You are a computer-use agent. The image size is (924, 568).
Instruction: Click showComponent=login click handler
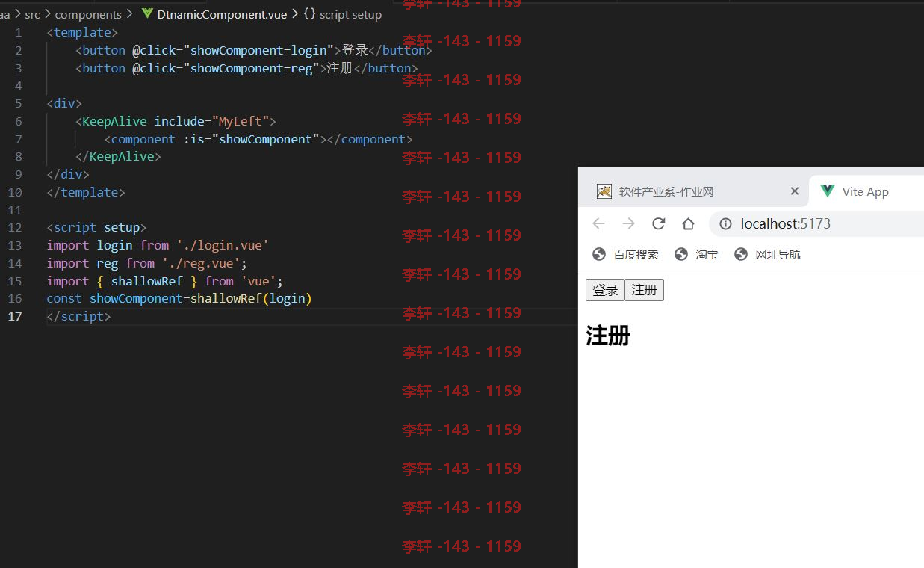pos(259,50)
